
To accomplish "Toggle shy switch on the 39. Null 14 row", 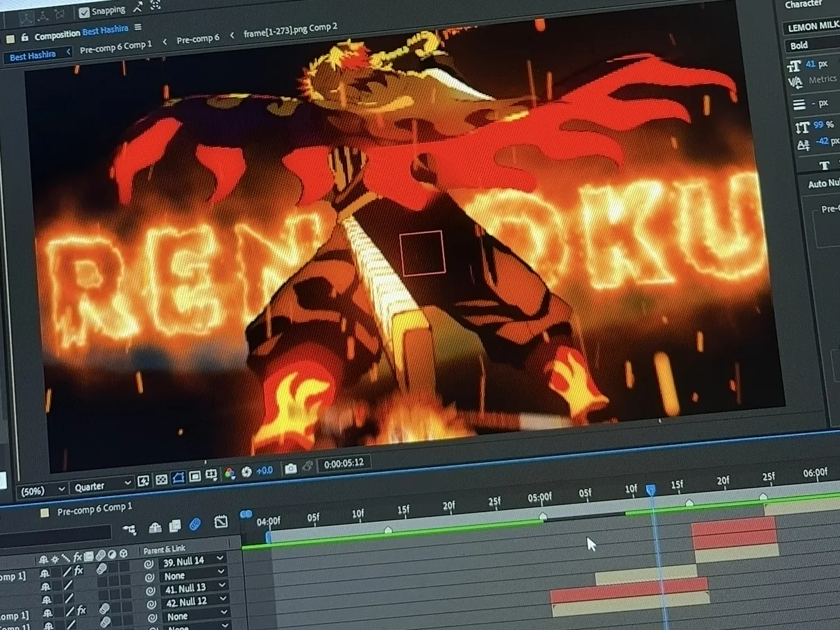I will pyautogui.click(x=44, y=573).
